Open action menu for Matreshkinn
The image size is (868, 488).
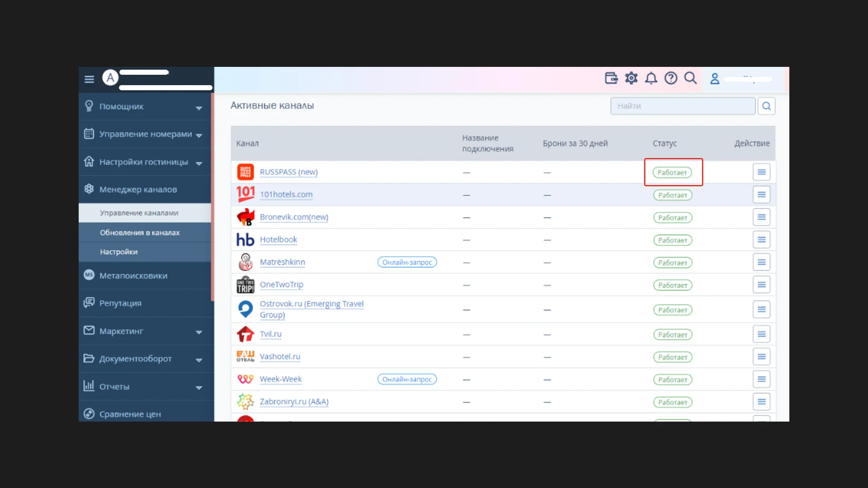coord(761,262)
